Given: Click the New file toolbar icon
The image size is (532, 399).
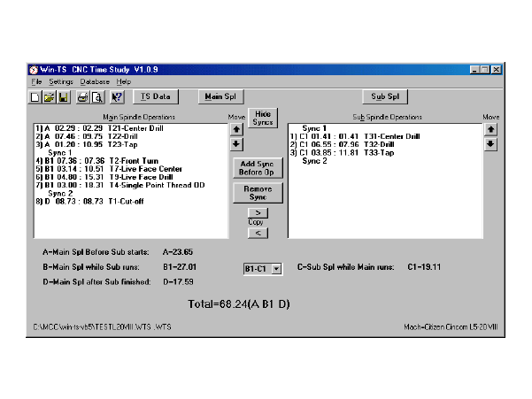Looking at the screenshot, I should coord(35,96).
